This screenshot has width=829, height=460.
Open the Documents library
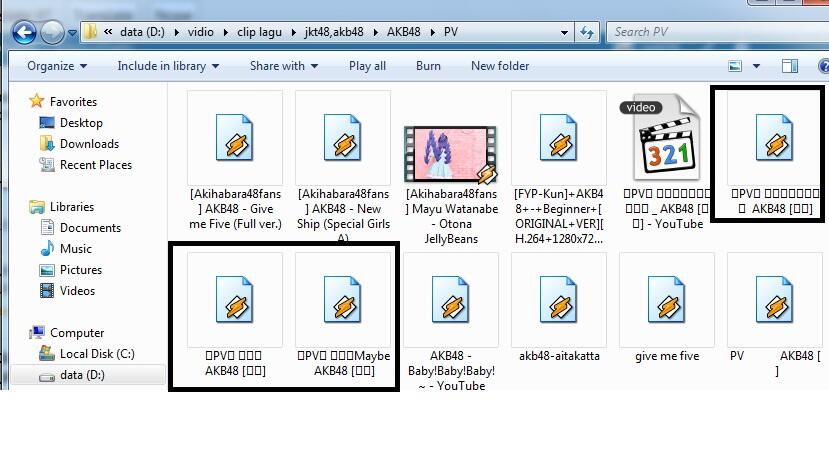(90, 228)
